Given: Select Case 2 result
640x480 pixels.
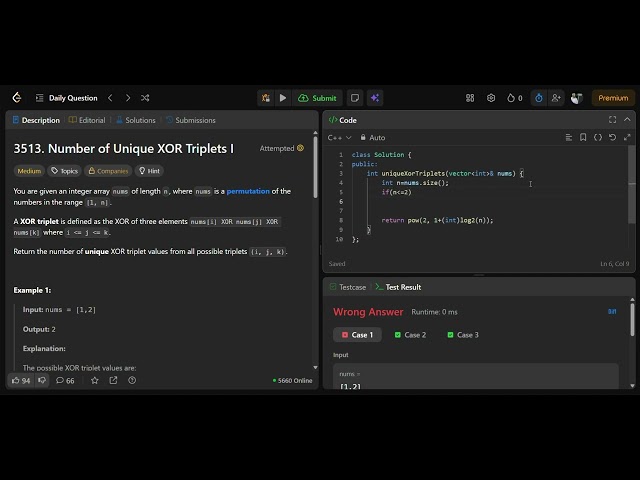Looking at the screenshot, I should [410, 335].
